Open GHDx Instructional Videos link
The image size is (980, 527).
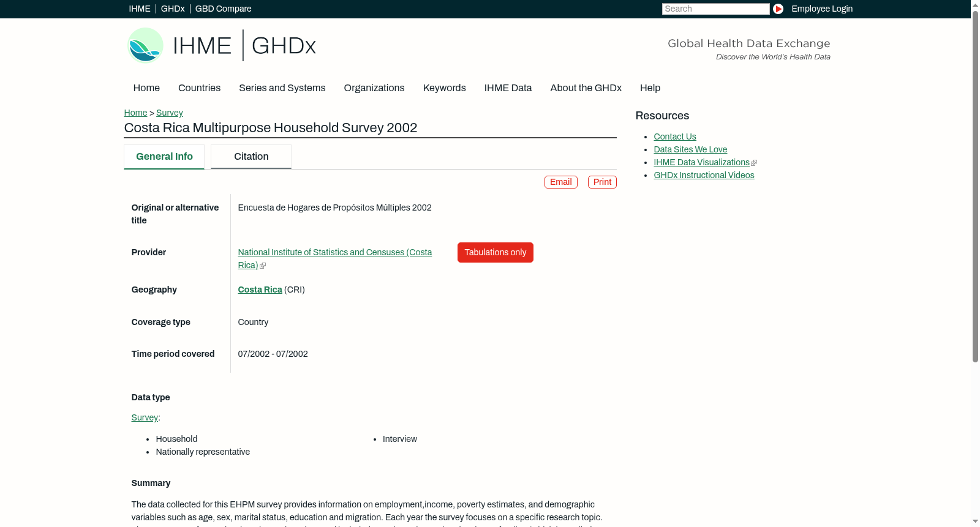(x=704, y=175)
